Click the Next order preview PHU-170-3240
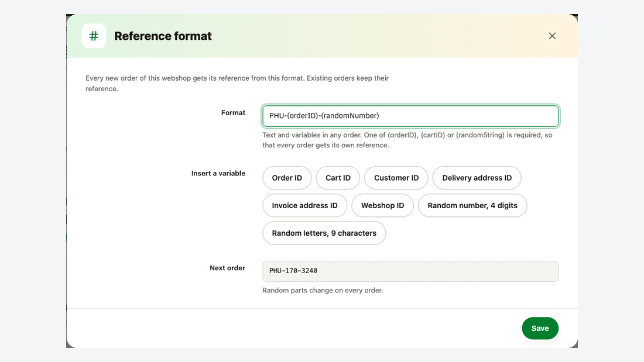644x362 pixels. click(410, 271)
